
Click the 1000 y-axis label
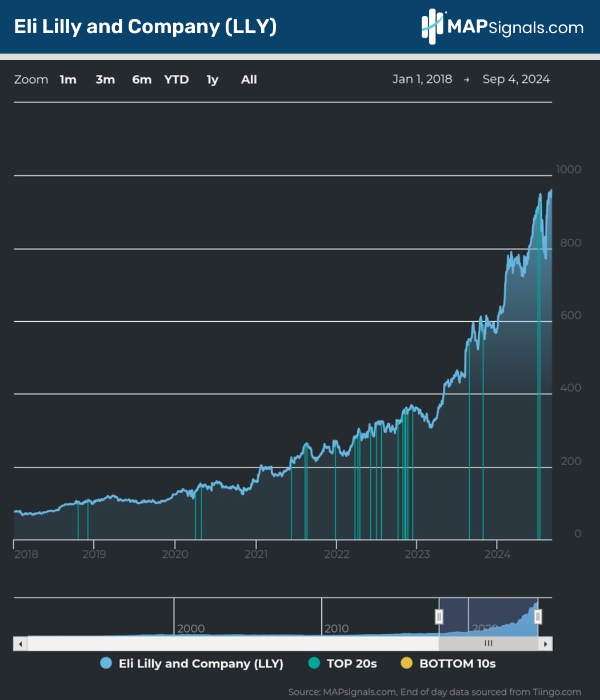[568, 169]
